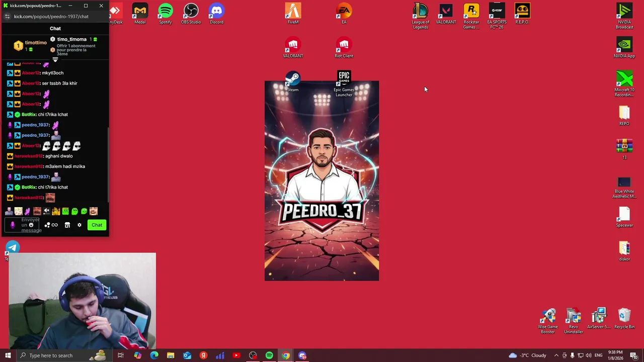Open the R.E.P.O. game shortcut

click(522, 14)
